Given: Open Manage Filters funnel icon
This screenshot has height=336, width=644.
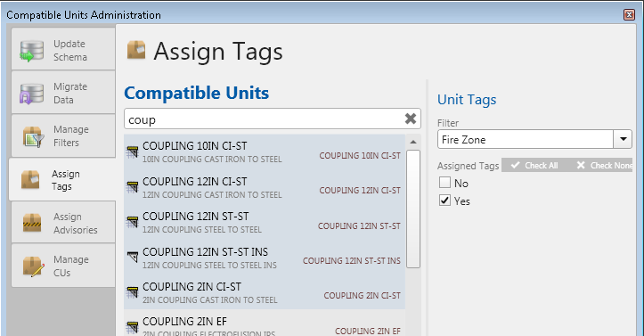Looking at the screenshot, I should point(33,136).
